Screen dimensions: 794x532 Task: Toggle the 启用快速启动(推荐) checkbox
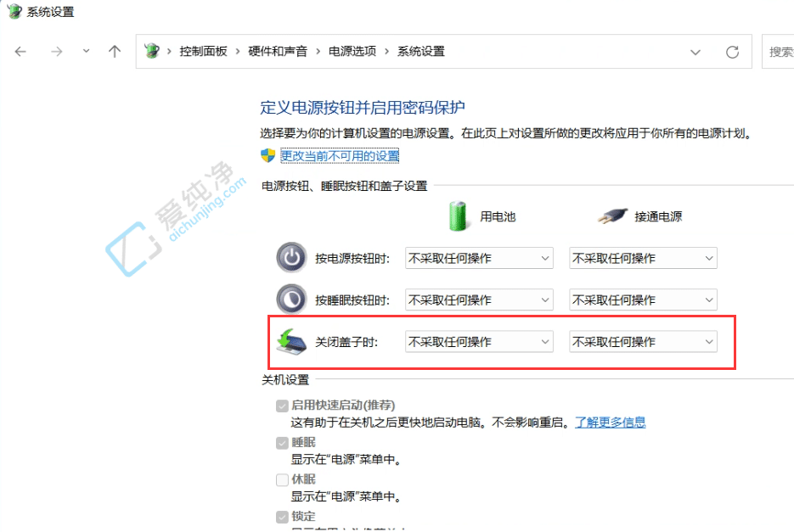coord(281,405)
